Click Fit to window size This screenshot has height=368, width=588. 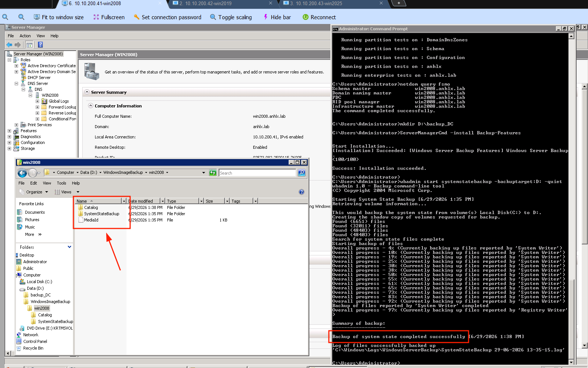(x=59, y=17)
